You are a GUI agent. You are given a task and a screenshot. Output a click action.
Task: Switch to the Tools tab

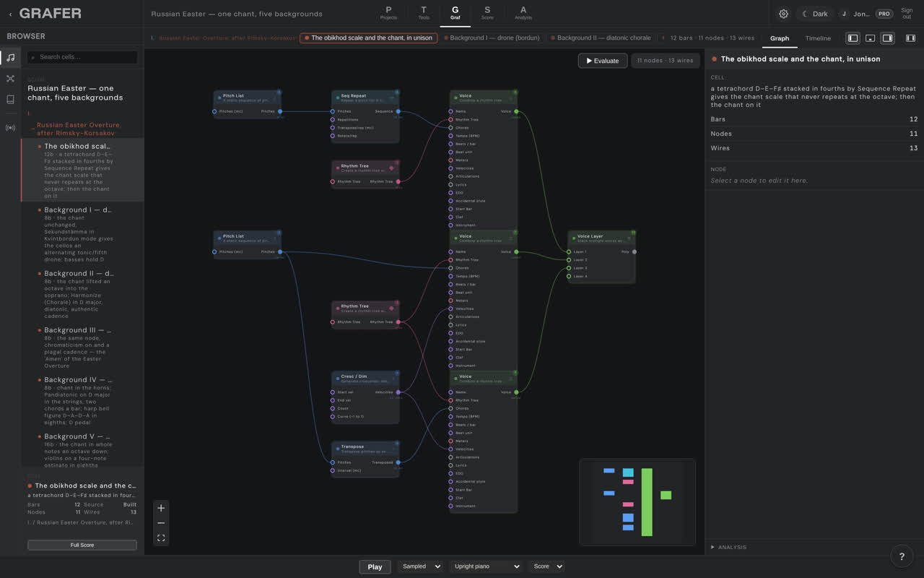pyautogui.click(x=424, y=13)
